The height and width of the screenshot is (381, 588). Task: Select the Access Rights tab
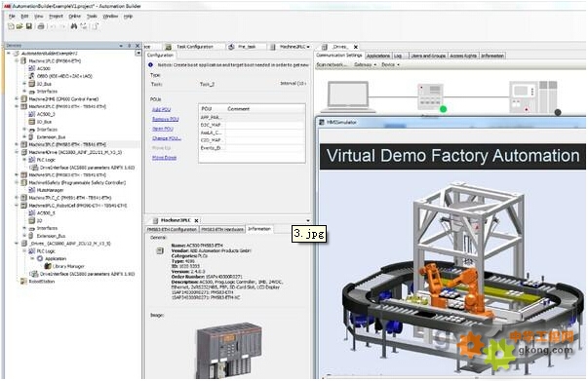click(x=463, y=56)
